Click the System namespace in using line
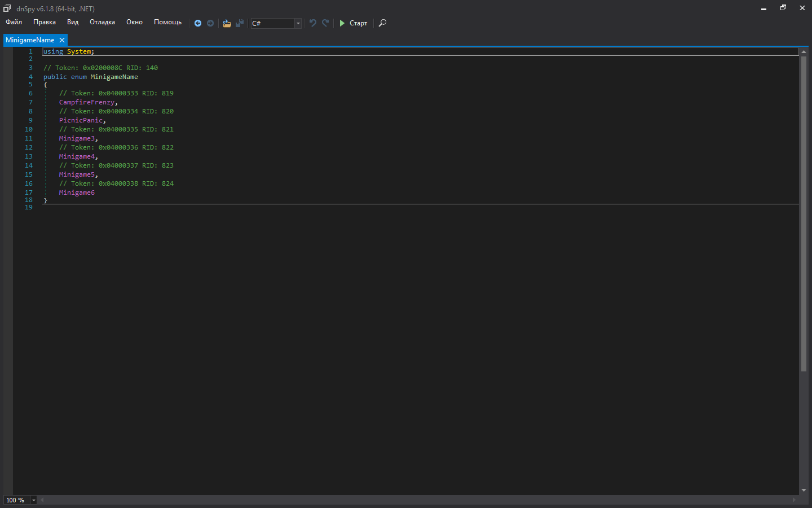 point(79,51)
